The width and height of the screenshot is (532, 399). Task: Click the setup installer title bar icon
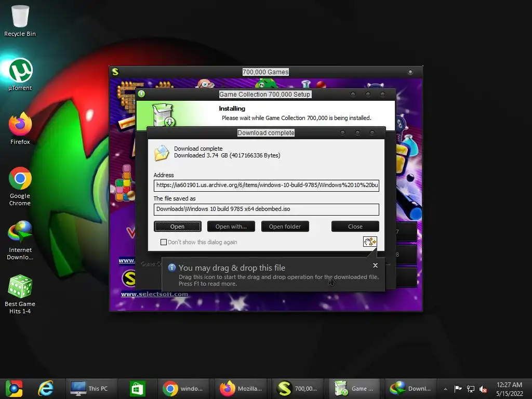pyautogui.click(x=141, y=94)
